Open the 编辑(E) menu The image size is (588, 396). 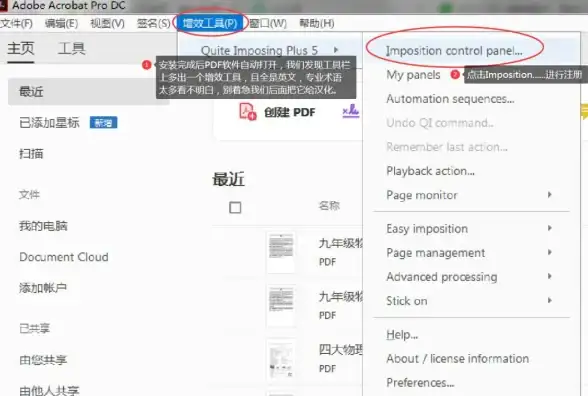[x=61, y=24]
